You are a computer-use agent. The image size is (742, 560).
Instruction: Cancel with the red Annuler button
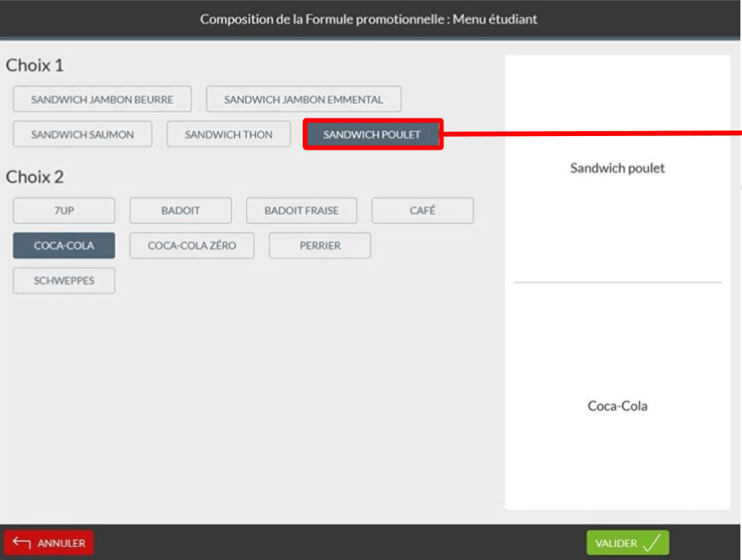(49, 542)
